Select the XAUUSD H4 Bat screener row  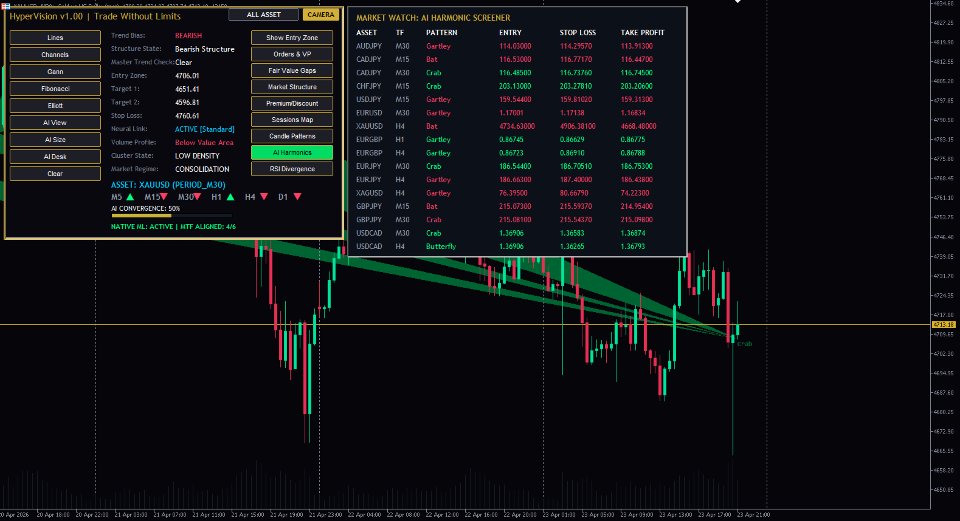pos(517,126)
